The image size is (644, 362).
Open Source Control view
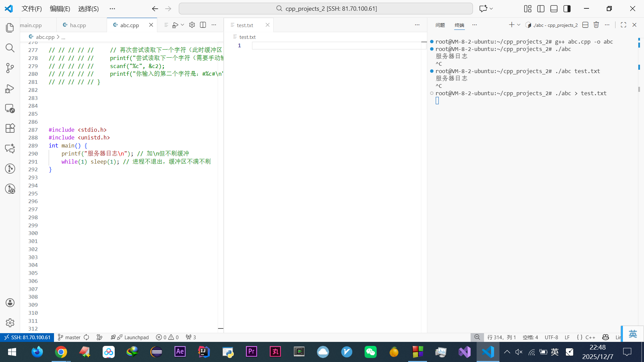click(x=10, y=68)
